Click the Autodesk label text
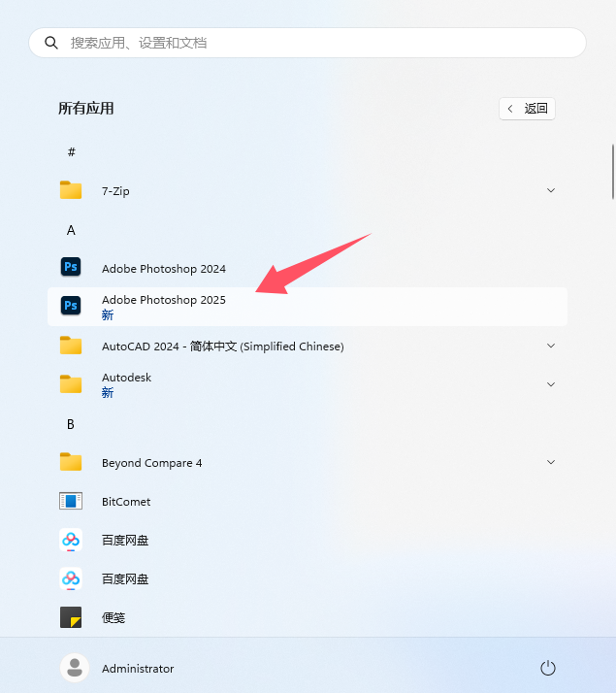The width and height of the screenshot is (616, 693). [x=127, y=378]
